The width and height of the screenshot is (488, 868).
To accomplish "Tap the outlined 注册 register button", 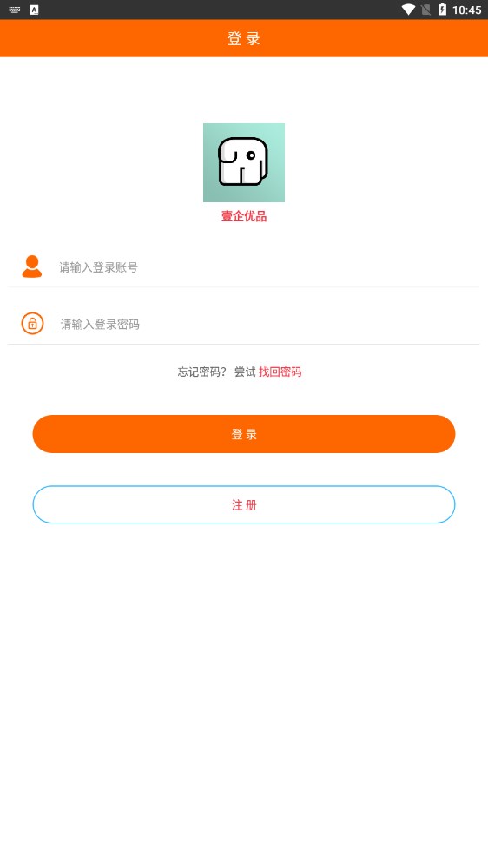I will click(x=244, y=504).
